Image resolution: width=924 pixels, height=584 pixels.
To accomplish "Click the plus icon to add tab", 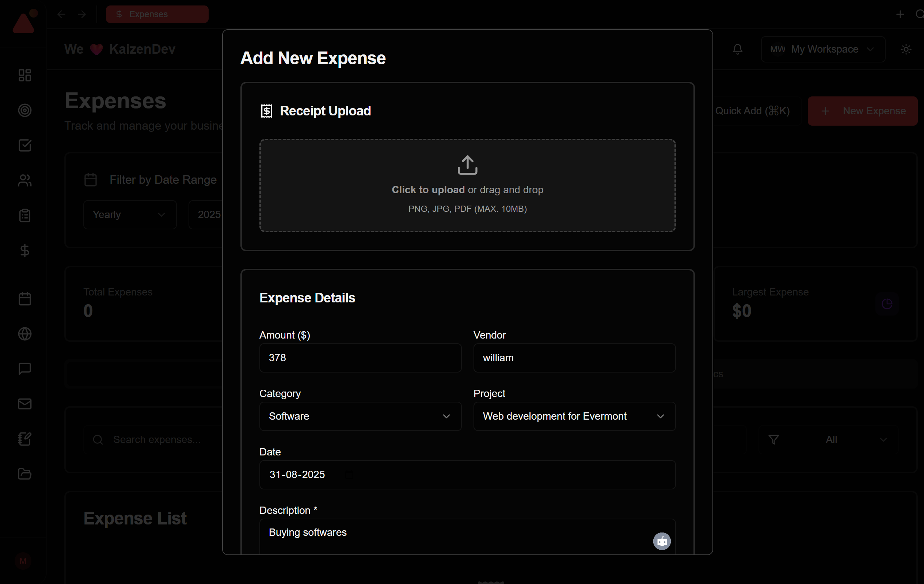I will 900,14.
